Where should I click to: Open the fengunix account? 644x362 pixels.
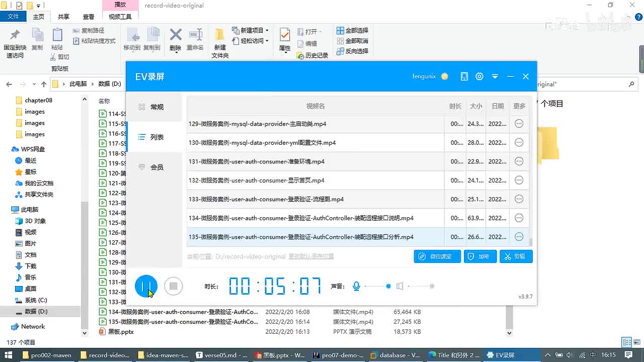tap(424, 76)
